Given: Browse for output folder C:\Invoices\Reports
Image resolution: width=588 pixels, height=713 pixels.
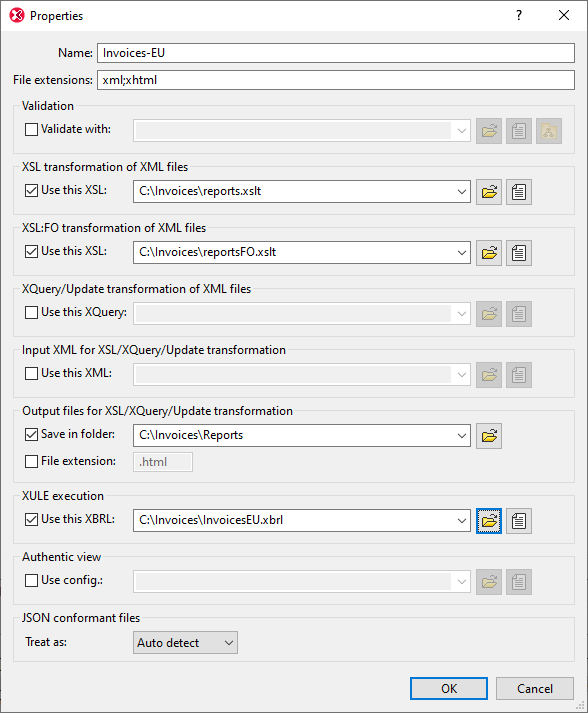Looking at the screenshot, I should 489,436.
